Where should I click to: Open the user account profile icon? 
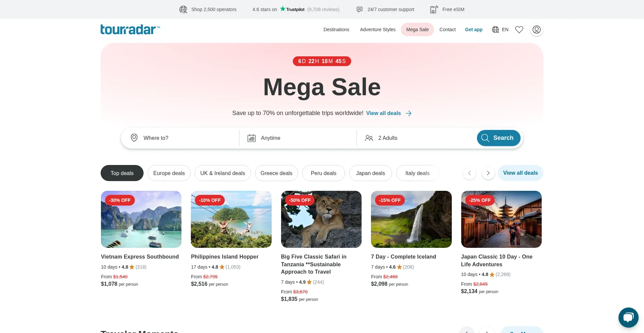coord(537,30)
